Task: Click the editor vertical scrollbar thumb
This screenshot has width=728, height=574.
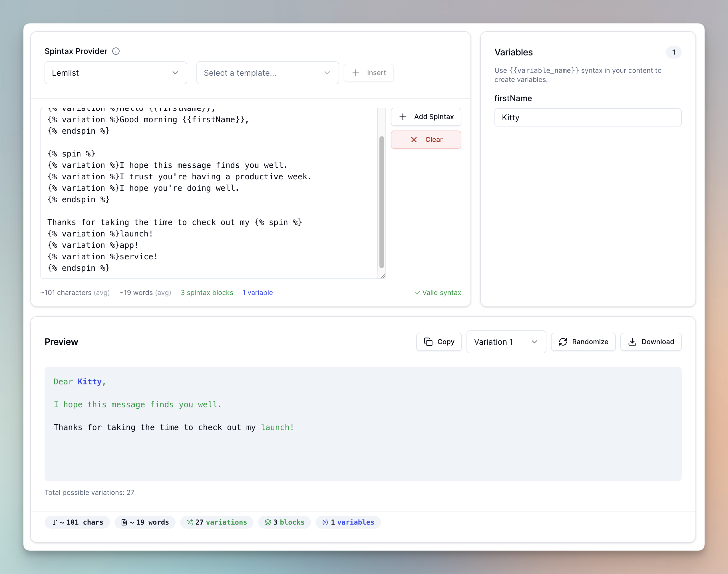Action: 382,202
